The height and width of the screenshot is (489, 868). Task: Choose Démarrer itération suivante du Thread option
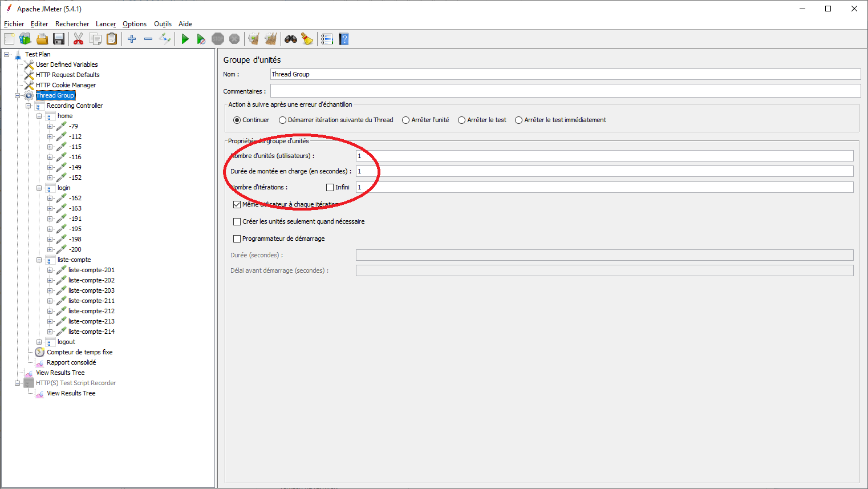point(282,120)
